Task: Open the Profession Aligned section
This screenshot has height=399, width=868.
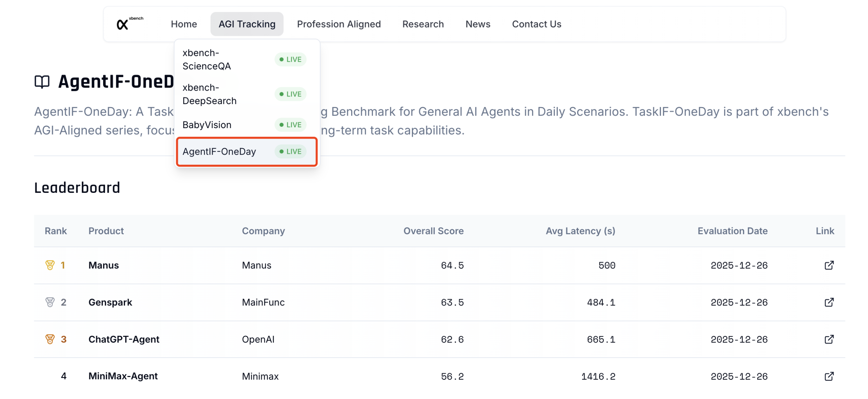Action: coord(338,24)
